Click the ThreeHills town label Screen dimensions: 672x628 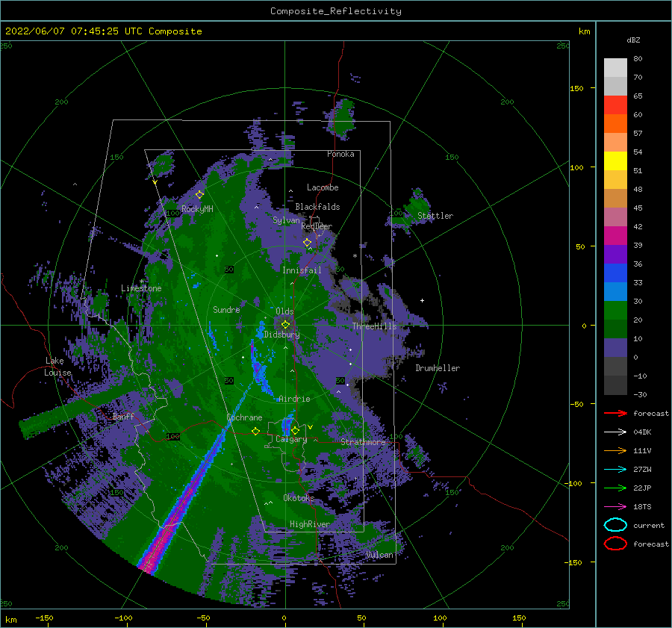[x=375, y=326]
